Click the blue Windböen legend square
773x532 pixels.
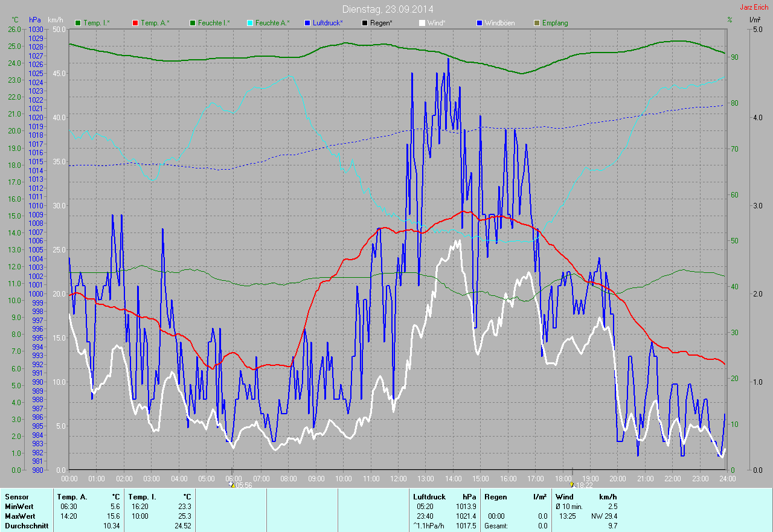coord(479,23)
